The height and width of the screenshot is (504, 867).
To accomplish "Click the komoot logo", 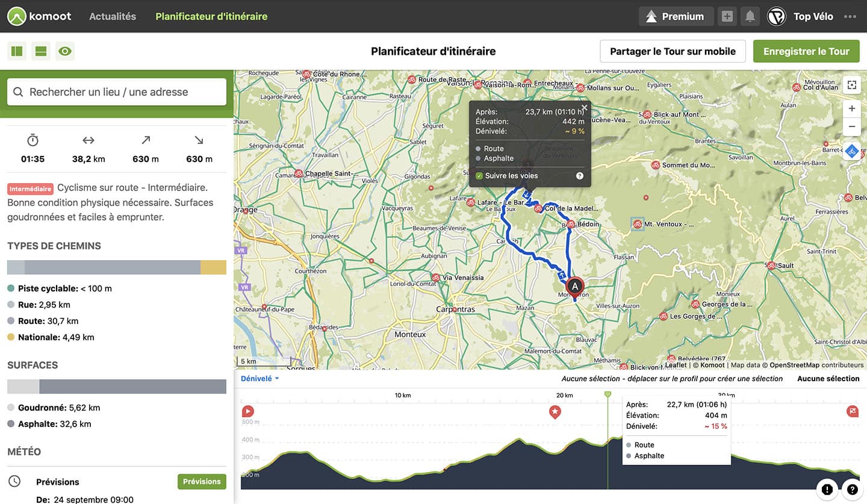I will coord(39,16).
